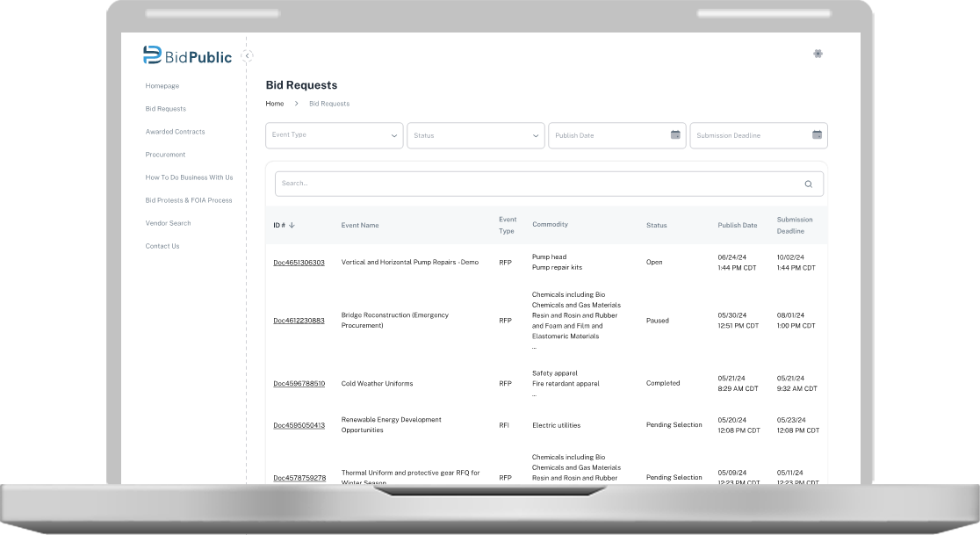
Task: Open the Doc4612230883 bid link
Action: click(x=299, y=321)
